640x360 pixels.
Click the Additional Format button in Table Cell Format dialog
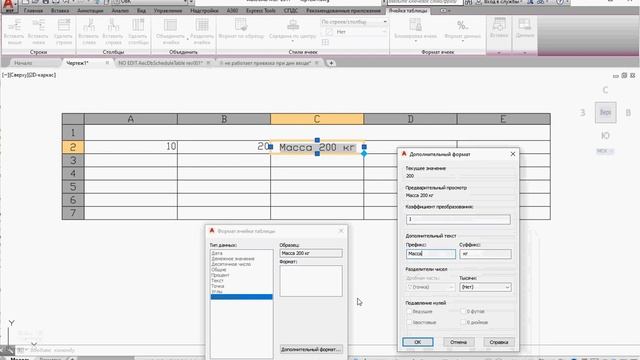pyautogui.click(x=311, y=349)
